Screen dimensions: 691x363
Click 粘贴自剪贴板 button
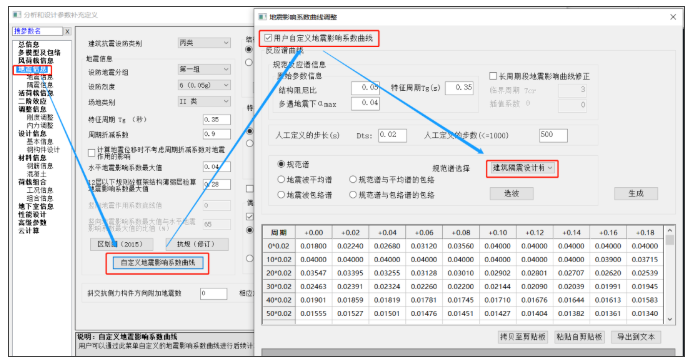579,337
